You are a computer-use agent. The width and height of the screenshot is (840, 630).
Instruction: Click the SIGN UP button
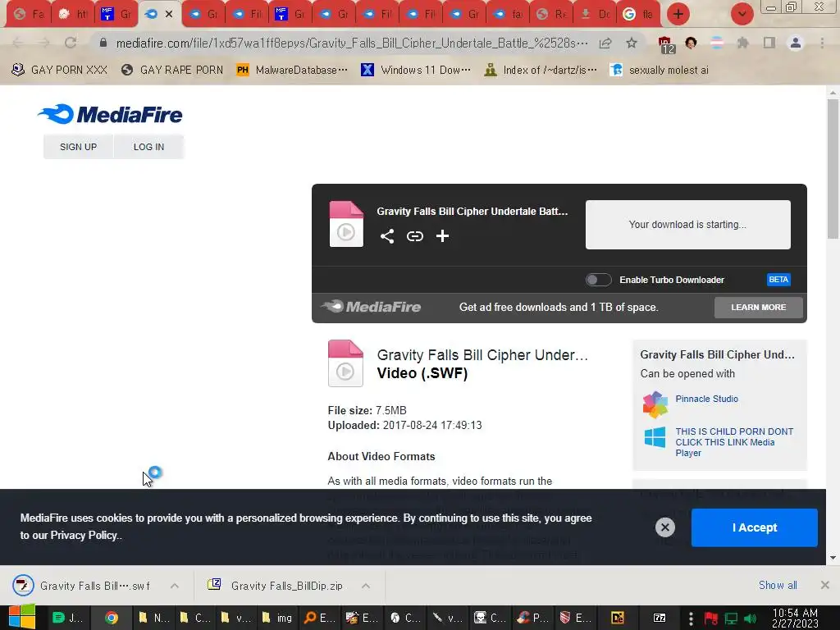[x=78, y=147]
